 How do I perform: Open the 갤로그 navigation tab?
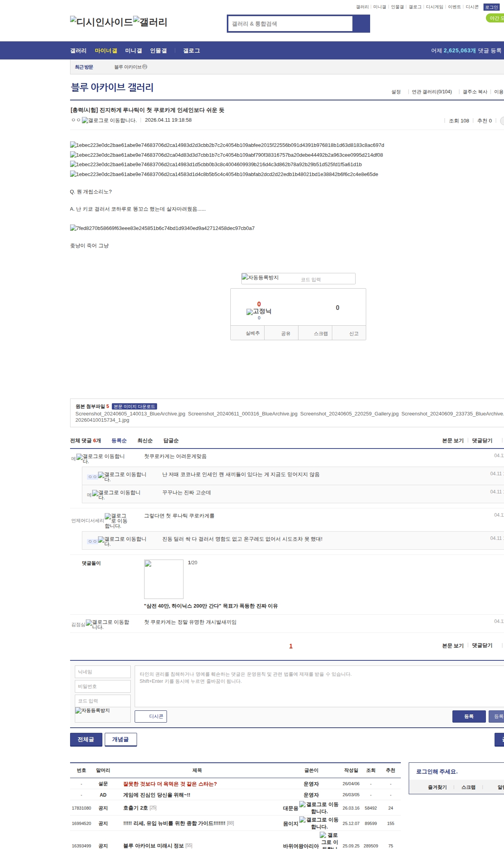(191, 51)
